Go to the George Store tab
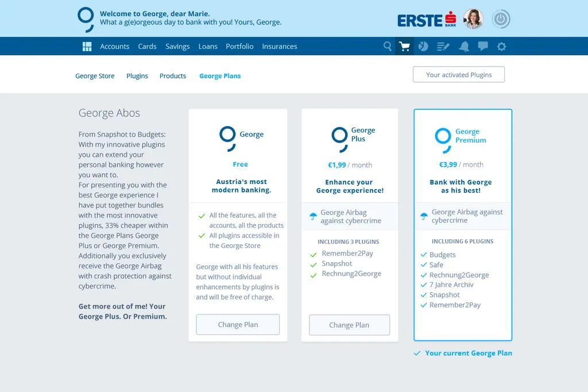 pos(95,76)
